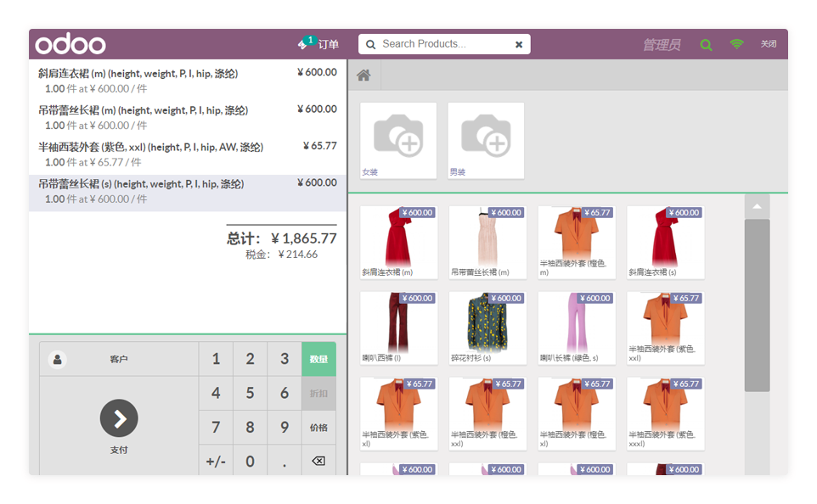Open the orders ticket icon
The height and width of the screenshot is (504, 817).
click(x=304, y=43)
